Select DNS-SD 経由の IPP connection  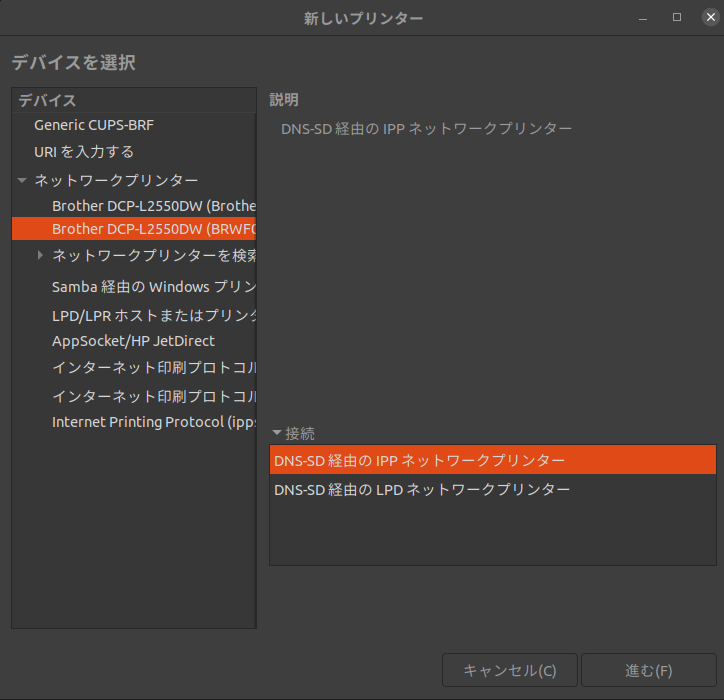coord(420,460)
